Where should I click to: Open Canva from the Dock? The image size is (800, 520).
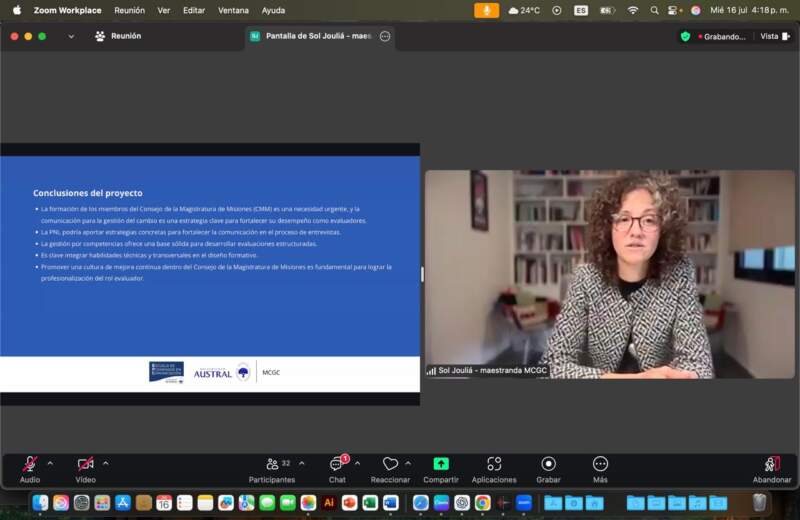(441, 503)
